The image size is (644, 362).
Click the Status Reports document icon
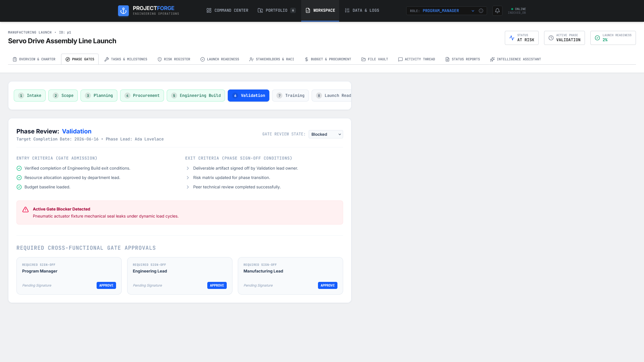(x=447, y=59)
